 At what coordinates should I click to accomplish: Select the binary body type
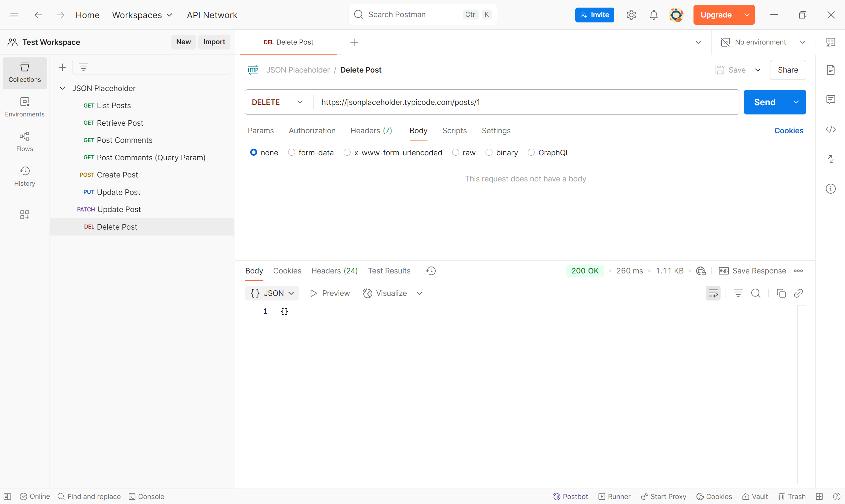(489, 152)
